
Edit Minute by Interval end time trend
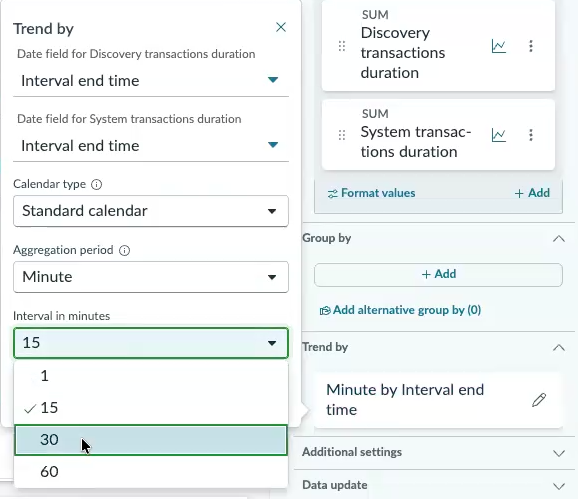539,400
